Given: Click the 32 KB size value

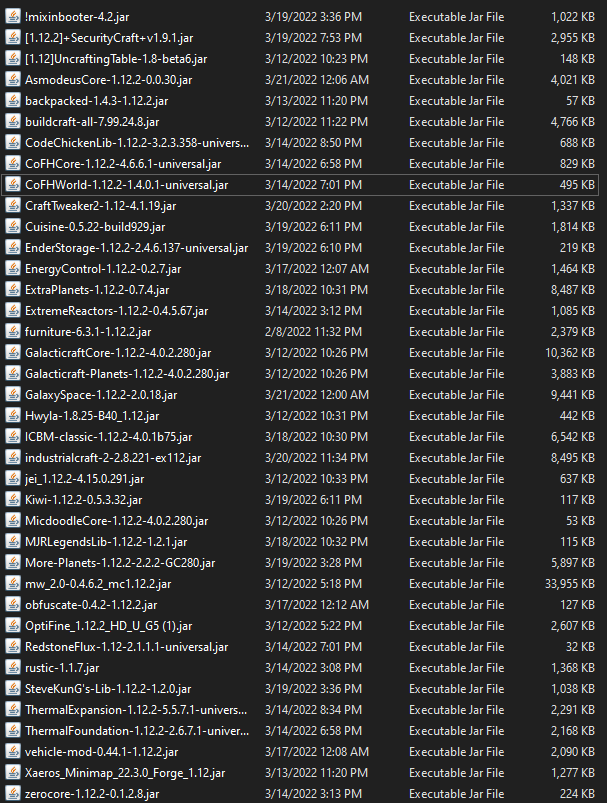Looking at the screenshot, I should 580,647.
